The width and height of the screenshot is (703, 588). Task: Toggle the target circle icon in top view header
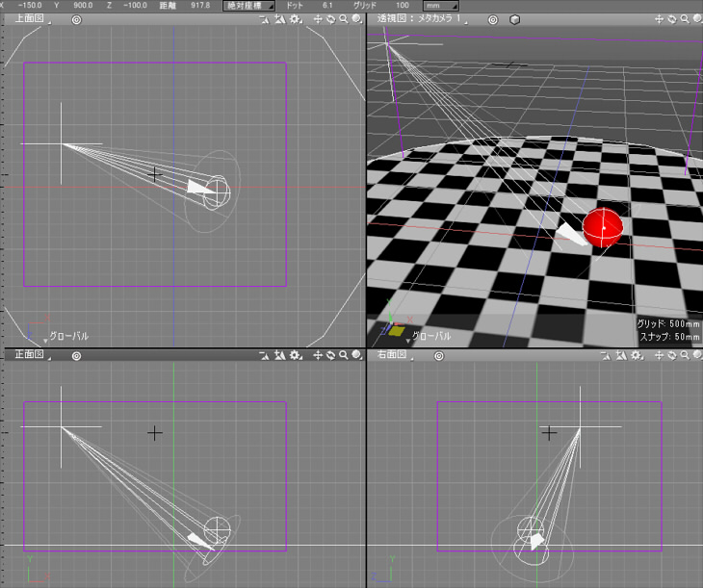[77, 19]
